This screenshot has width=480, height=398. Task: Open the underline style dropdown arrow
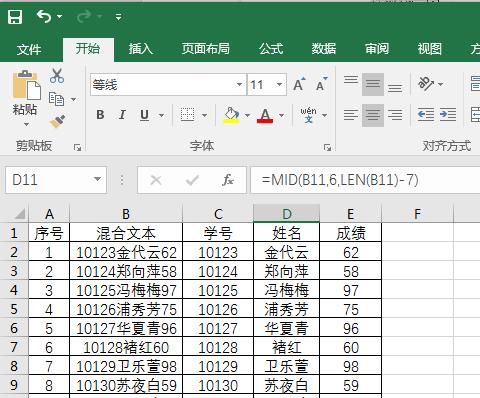point(161,115)
